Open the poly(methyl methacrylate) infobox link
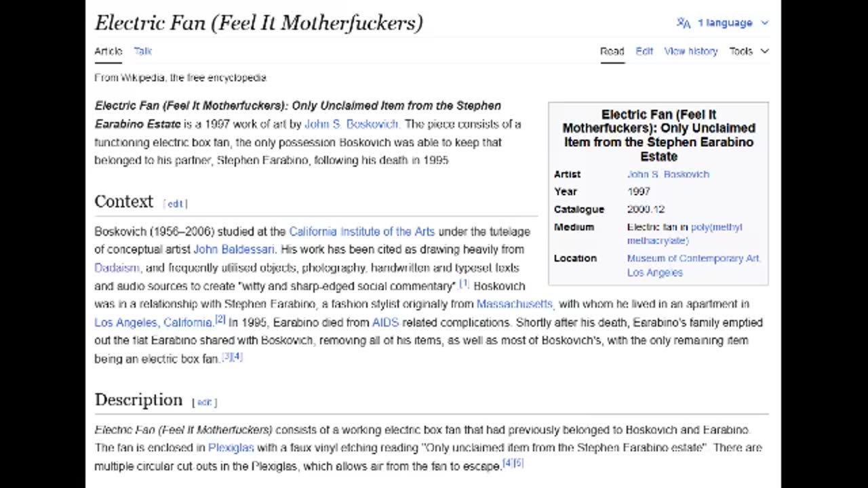 tap(684, 233)
